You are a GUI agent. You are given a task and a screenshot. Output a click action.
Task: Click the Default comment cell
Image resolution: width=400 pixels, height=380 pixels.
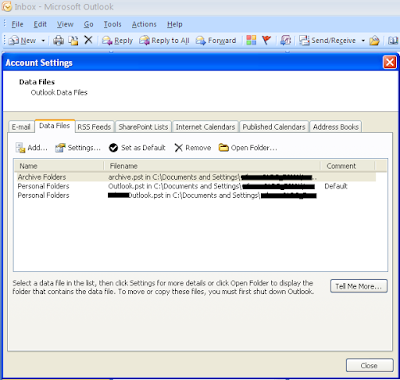336,186
